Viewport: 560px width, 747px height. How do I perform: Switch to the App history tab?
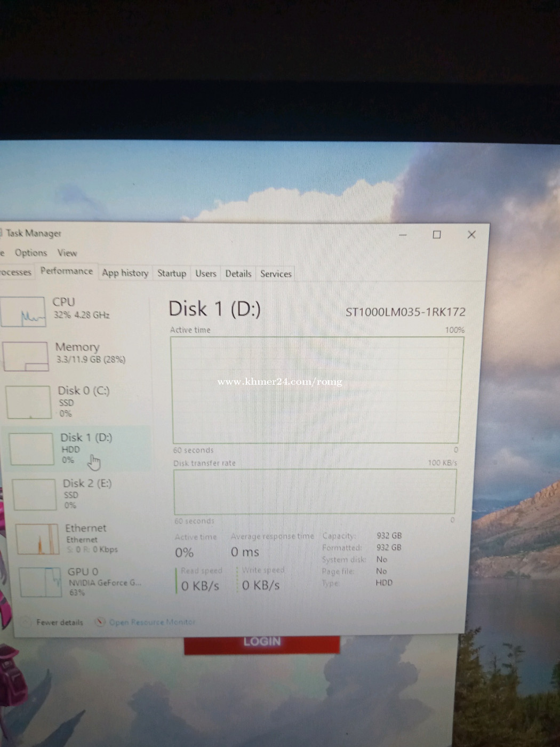125,273
